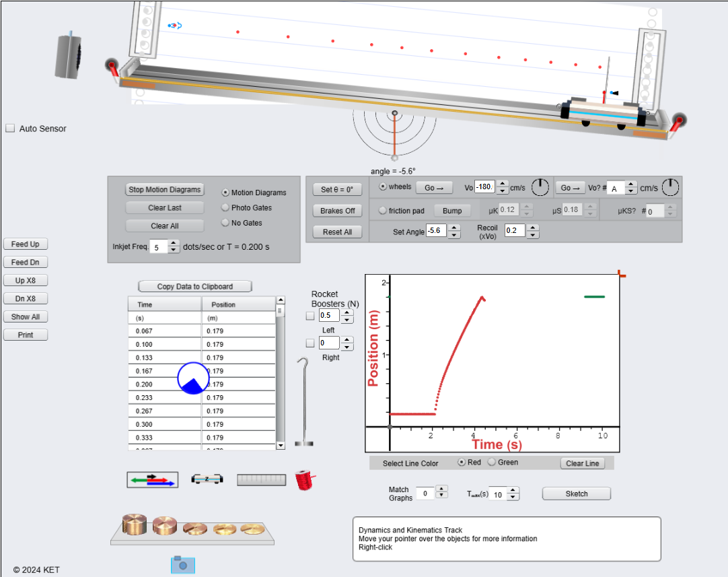Pick up the red string spool icon
Image resolution: width=728 pixels, height=577 pixels.
[304, 479]
